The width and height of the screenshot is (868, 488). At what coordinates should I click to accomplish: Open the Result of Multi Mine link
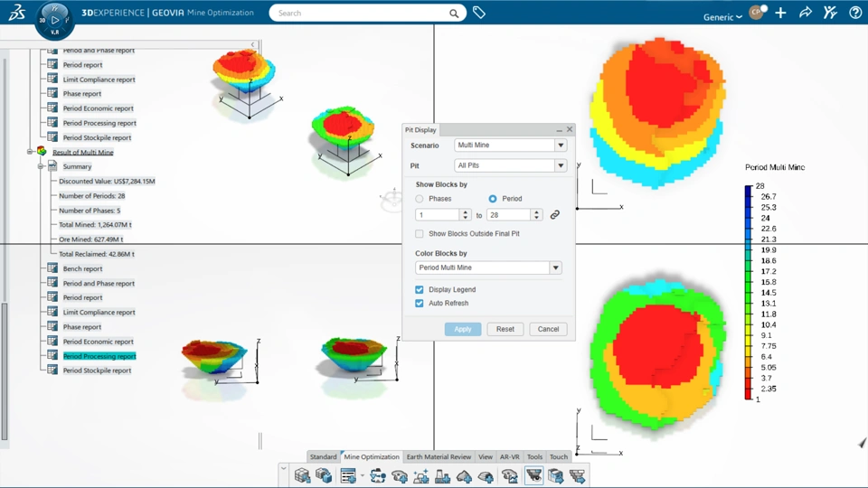[x=83, y=152]
